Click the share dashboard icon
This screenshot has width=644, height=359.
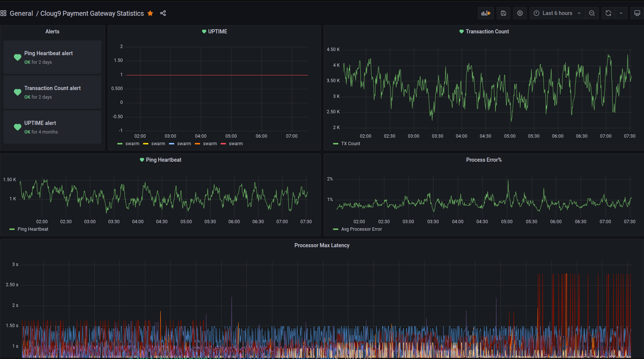click(x=163, y=13)
